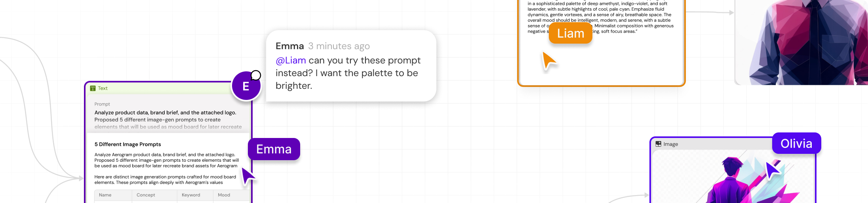Image resolution: width=868 pixels, height=203 pixels.
Task: Click into the Prompt text field
Action: click(169, 116)
